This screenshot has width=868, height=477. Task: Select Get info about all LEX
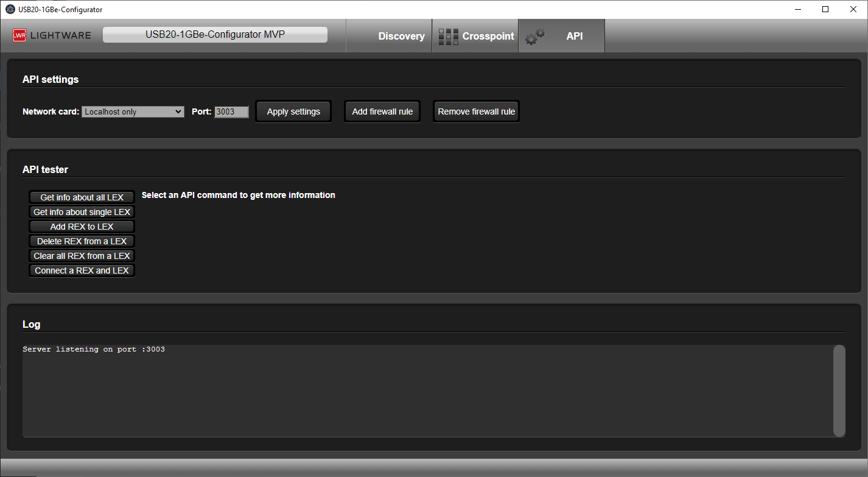pos(82,197)
